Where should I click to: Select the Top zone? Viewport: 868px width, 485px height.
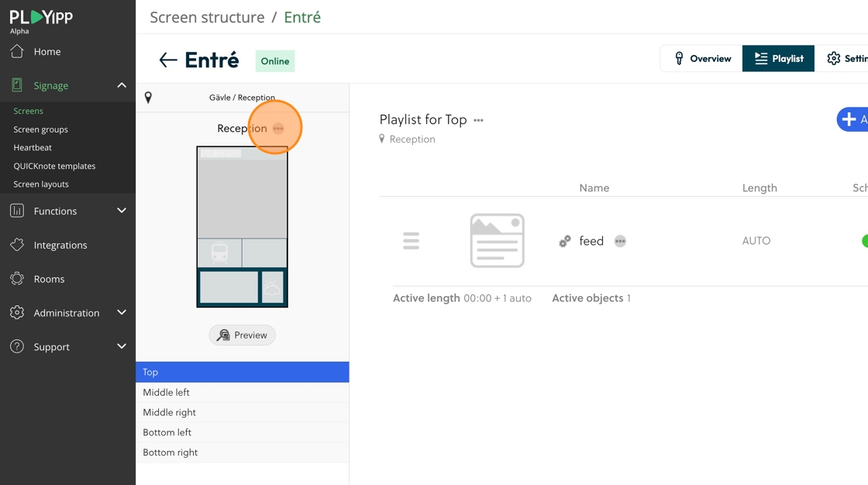pyautogui.click(x=243, y=372)
